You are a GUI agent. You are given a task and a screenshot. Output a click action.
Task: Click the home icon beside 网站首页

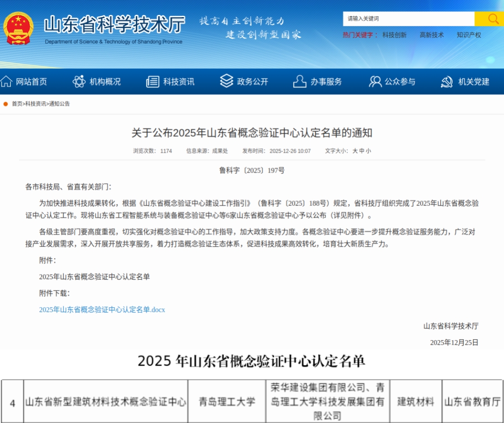point(6,82)
